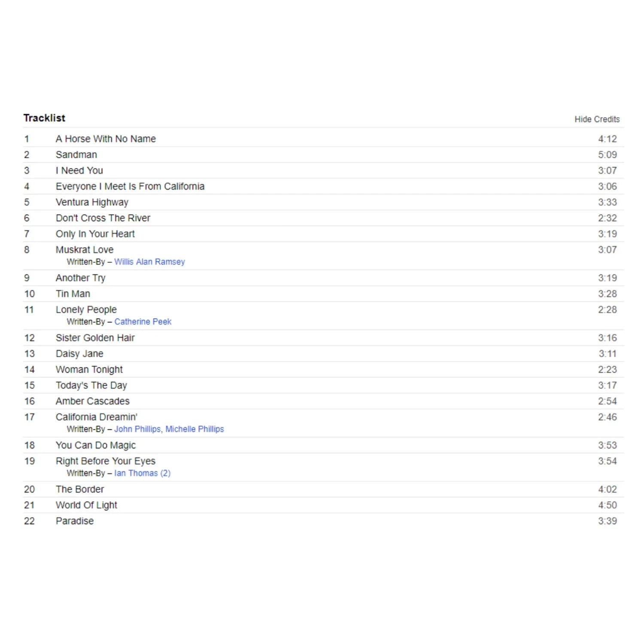Click the Tracklist heading
This screenshot has height=644, width=644.
click(44, 118)
